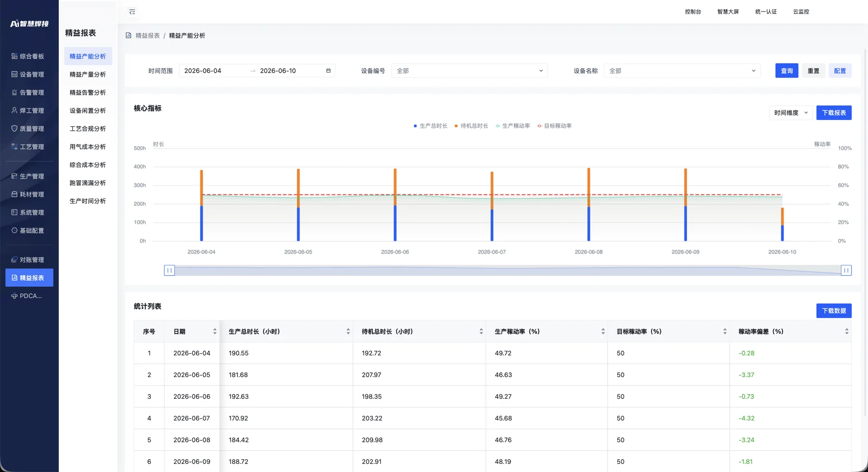Sort table by 日期 column

pyautogui.click(x=215, y=332)
